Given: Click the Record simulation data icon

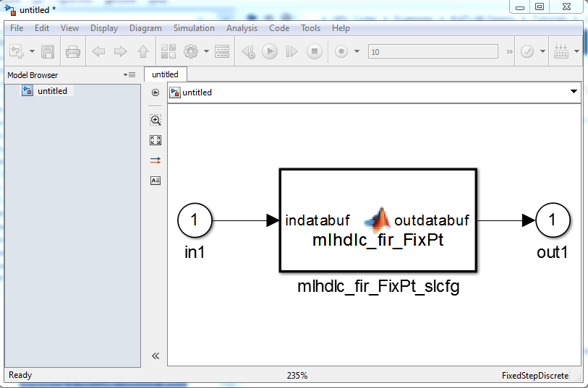Looking at the screenshot, I should (x=341, y=51).
